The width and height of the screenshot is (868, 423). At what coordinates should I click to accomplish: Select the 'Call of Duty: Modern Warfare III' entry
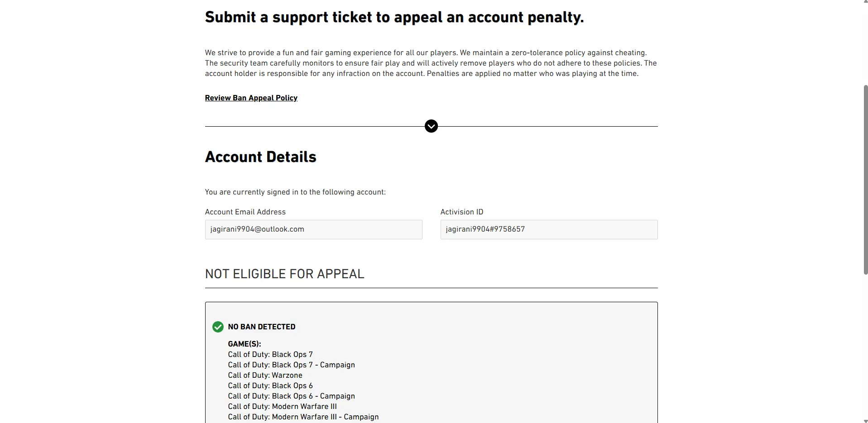coord(282,406)
